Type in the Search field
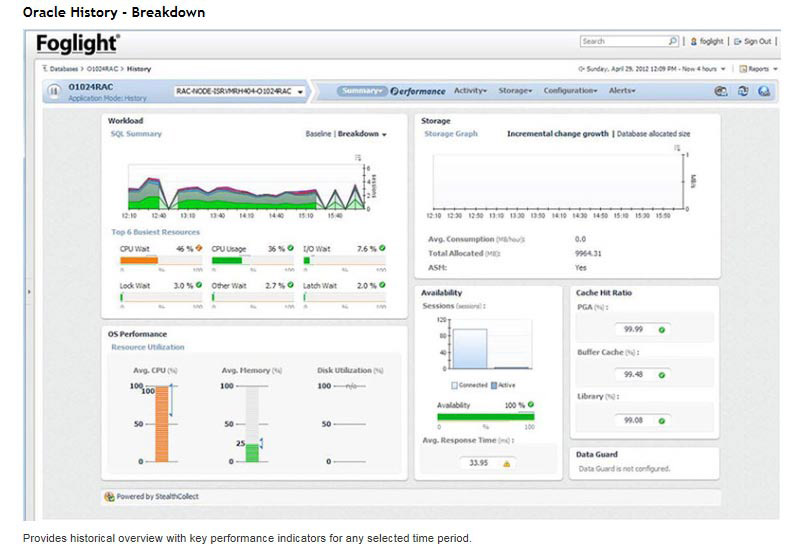801x554 pixels. [x=624, y=41]
